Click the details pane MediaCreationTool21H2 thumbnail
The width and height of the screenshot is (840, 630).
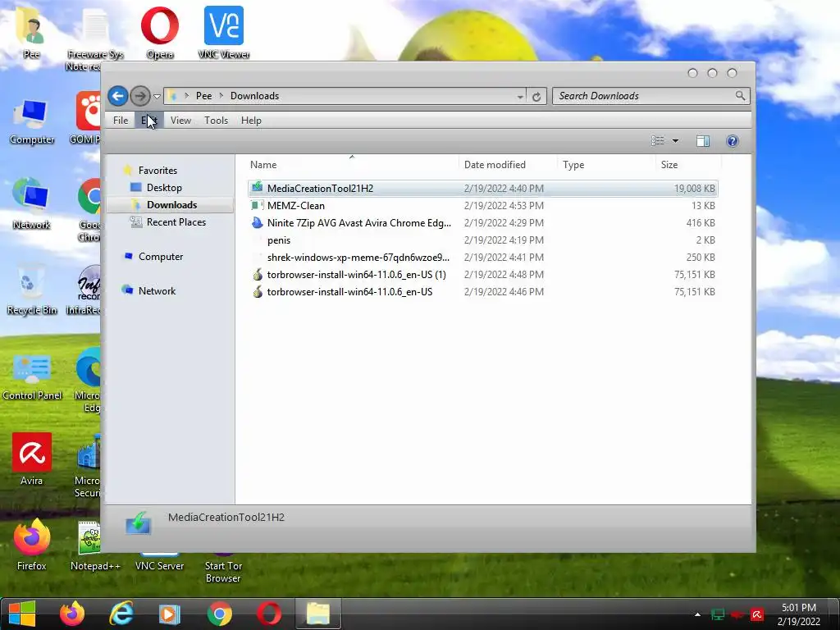pyautogui.click(x=138, y=523)
